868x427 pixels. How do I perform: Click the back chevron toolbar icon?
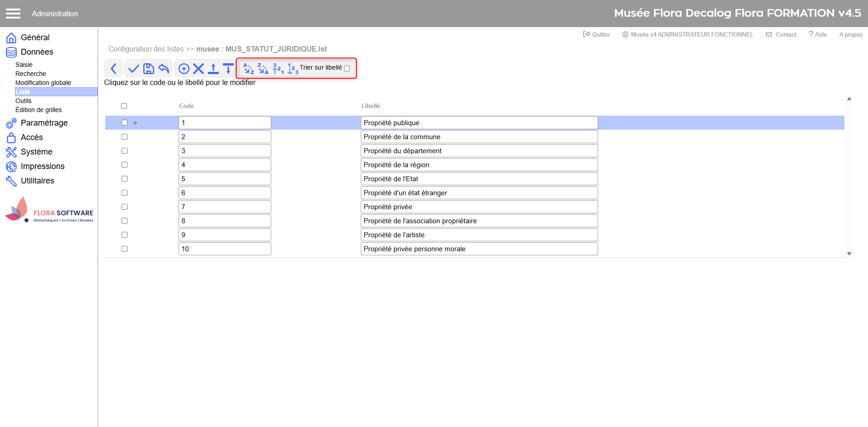click(x=113, y=69)
